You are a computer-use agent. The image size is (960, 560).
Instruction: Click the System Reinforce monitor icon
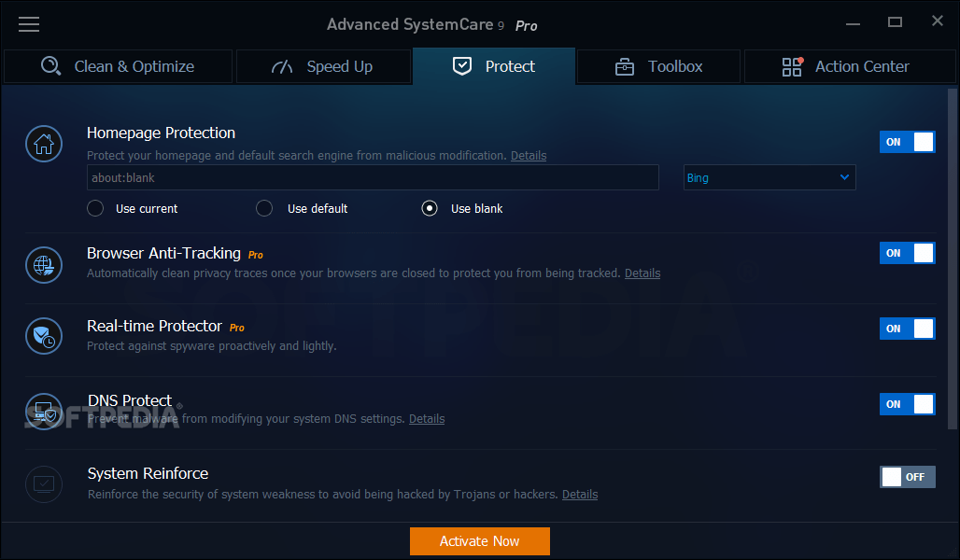[44, 484]
